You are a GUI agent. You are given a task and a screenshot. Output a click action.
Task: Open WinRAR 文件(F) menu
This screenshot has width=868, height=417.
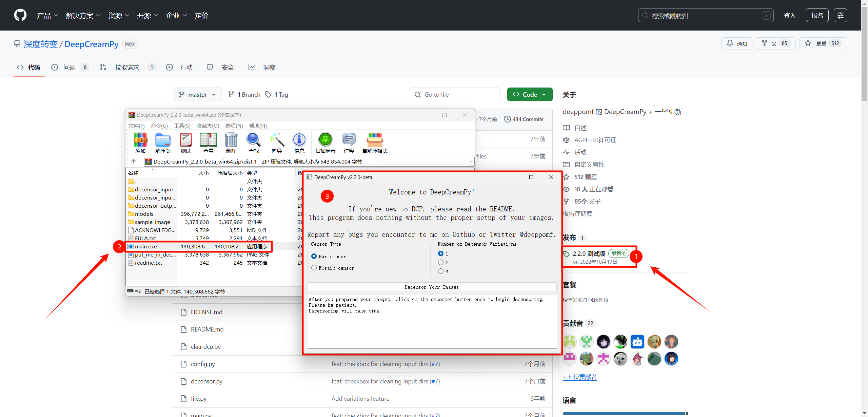tap(136, 126)
